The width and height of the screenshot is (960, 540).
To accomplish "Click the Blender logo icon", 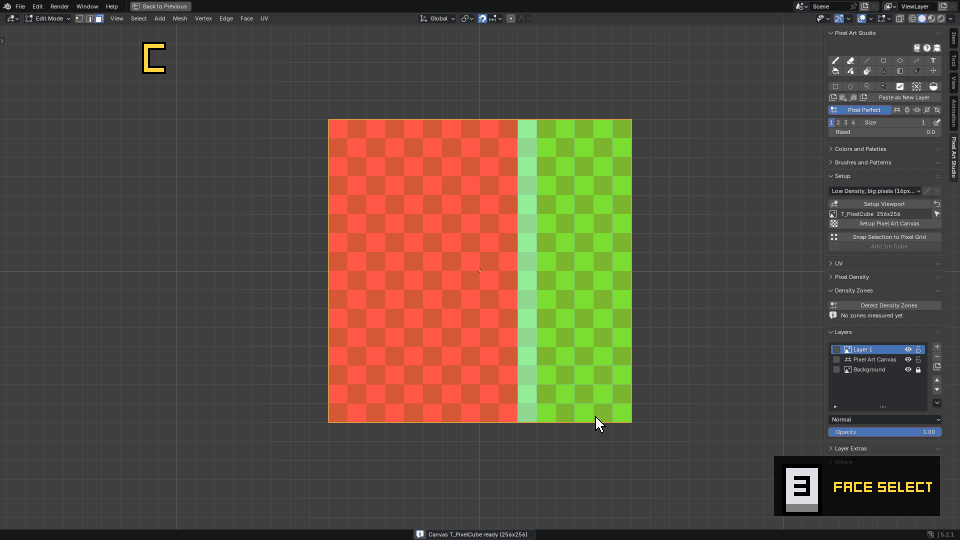I will 7,6.
